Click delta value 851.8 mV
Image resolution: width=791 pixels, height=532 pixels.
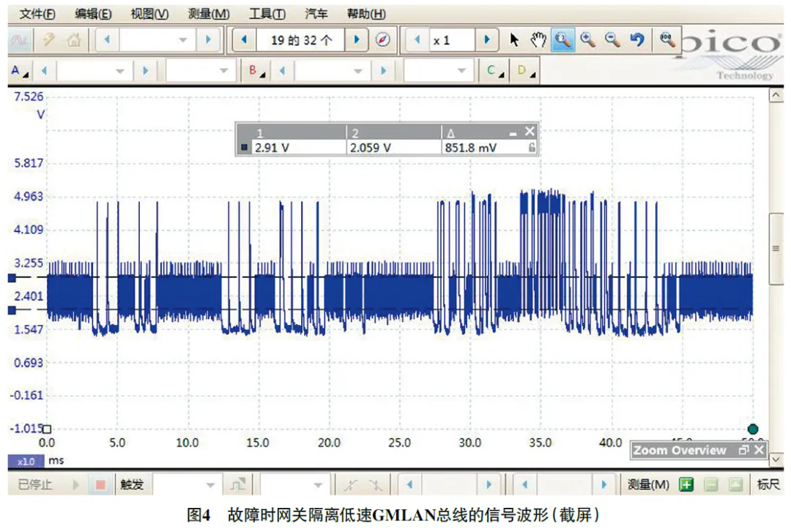click(x=471, y=148)
